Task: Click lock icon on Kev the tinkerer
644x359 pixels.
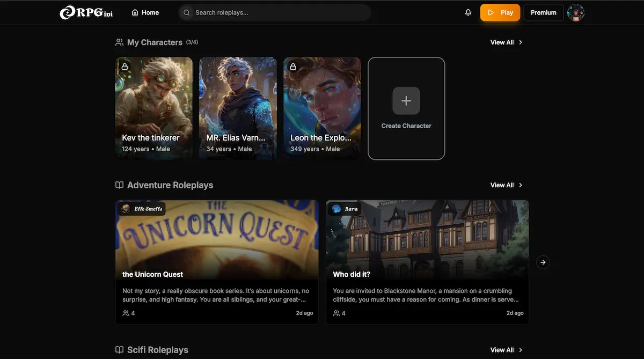Action: tap(125, 67)
